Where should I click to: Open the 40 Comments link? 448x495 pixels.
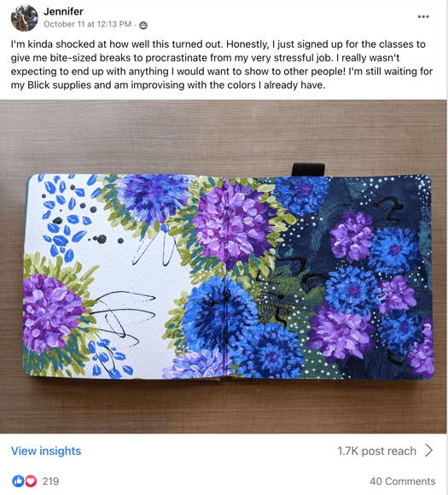[x=402, y=481]
